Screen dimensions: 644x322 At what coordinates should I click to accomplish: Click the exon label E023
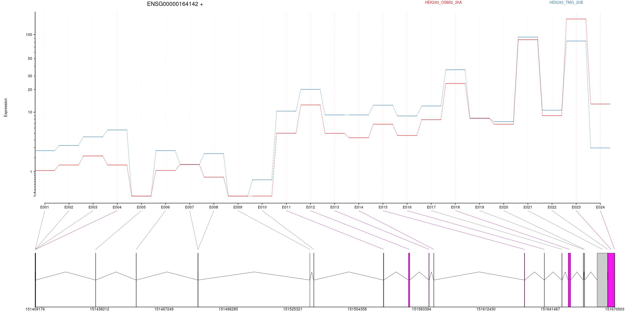coord(576,207)
